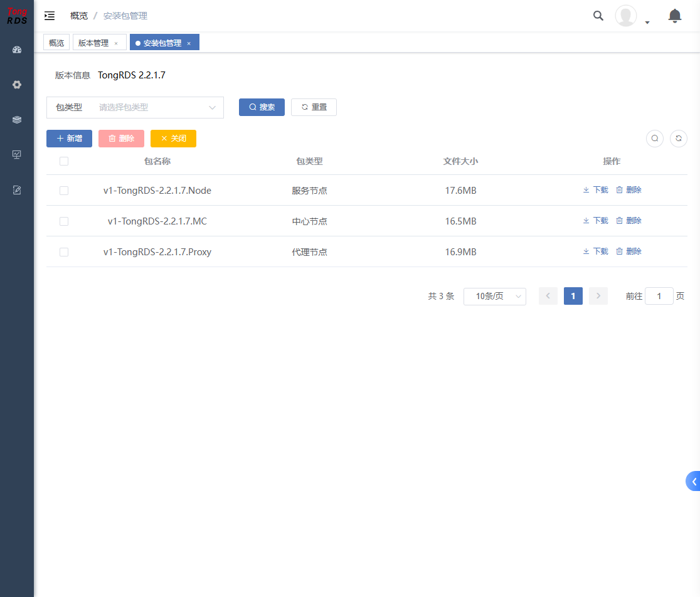Open the monitoring chart icon in sidebar
This screenshot has width=700, height=597.
click(17, 155)
